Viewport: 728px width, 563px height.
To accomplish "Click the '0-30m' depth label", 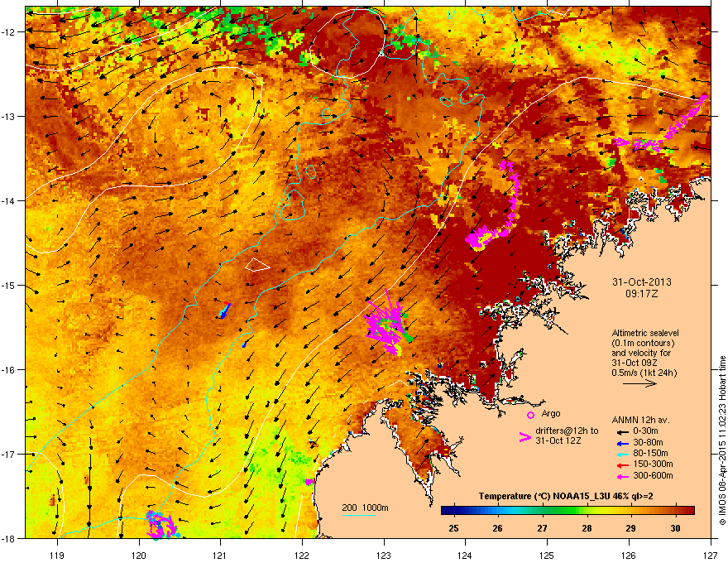I will click(645, 431).
